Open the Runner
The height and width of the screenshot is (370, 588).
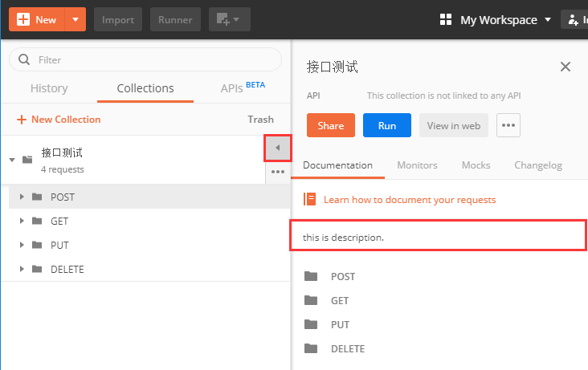coord(175,19)
